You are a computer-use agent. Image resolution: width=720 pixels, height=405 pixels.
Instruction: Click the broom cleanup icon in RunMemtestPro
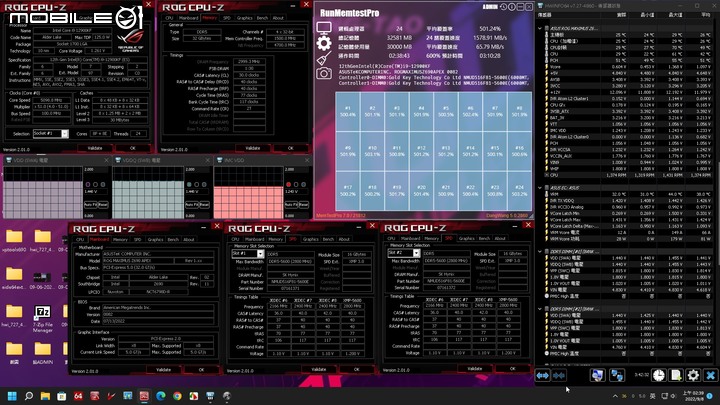tap(324, 58)
